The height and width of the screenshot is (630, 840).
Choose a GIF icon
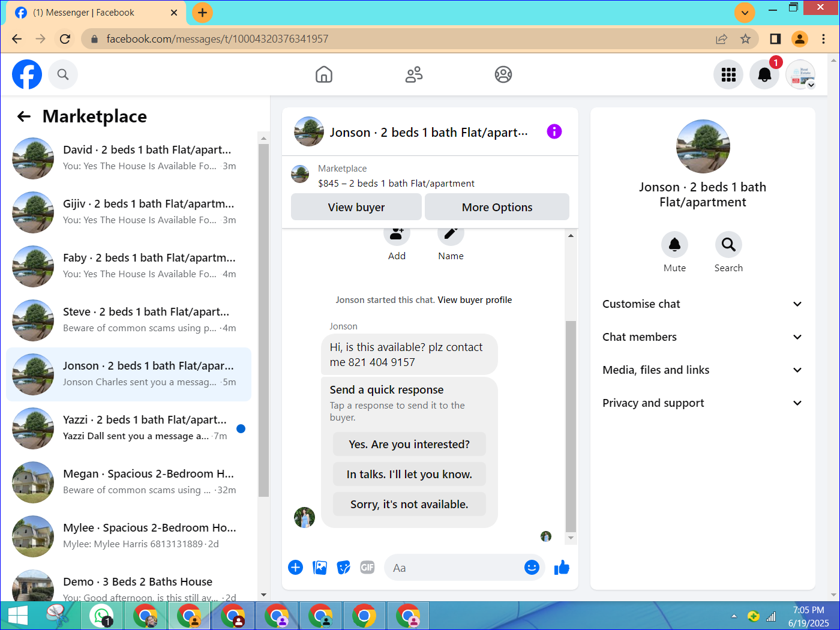(x=367, y=568)
